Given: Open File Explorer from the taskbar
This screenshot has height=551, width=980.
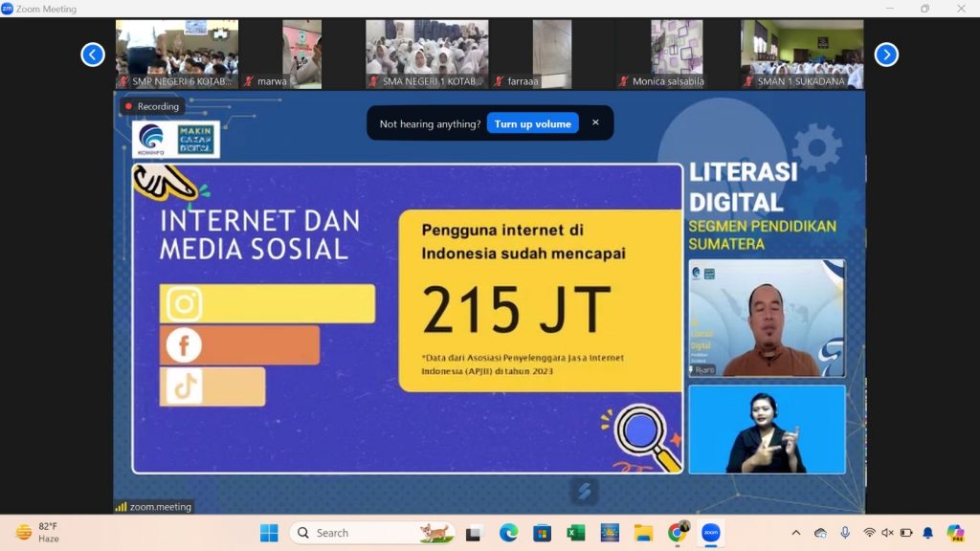Looking at the screenshot, I should [643, 533].
